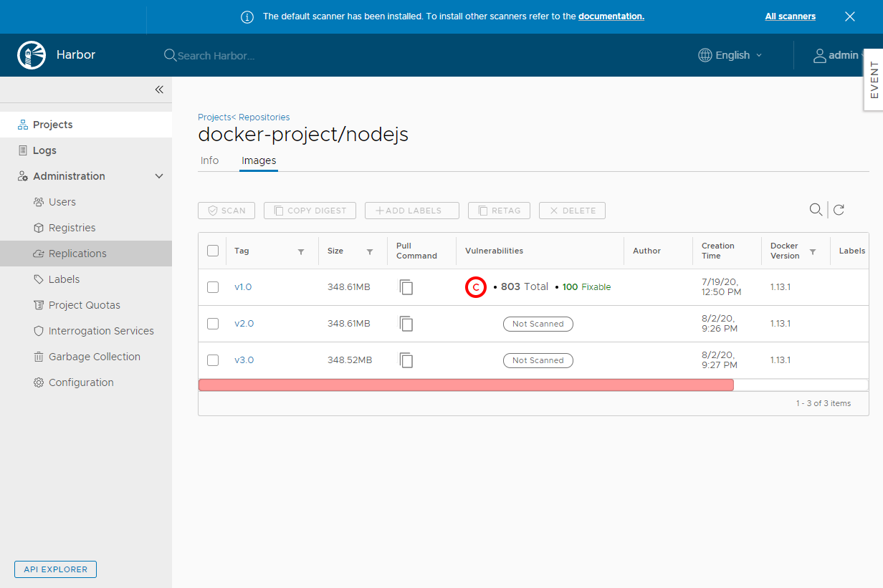
Task: Click the SCAN button
Action: pyautogui.click(x=226, y=211)
